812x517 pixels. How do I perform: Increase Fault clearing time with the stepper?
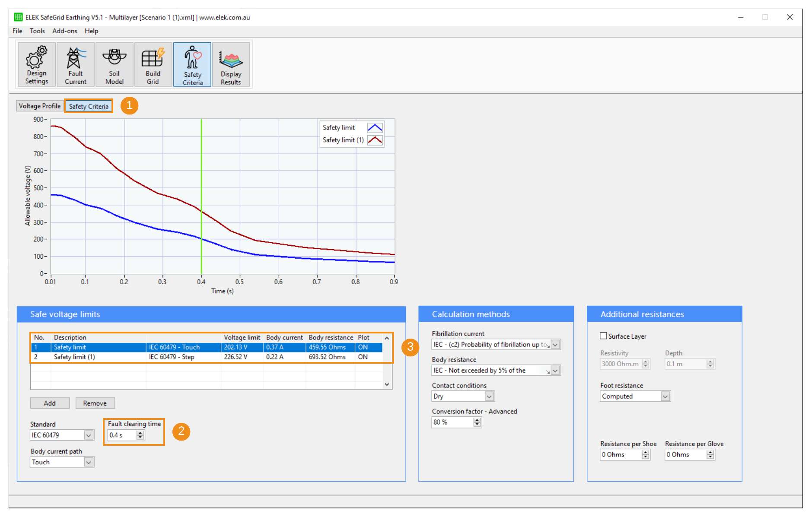tap(140, 433)
